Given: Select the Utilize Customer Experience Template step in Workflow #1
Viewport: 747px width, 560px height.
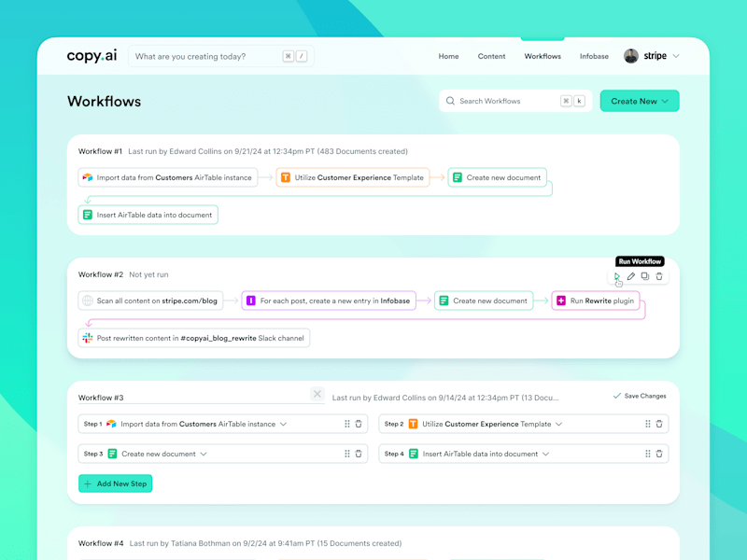Looking at the screenshot, I should (x=353, y=177).
